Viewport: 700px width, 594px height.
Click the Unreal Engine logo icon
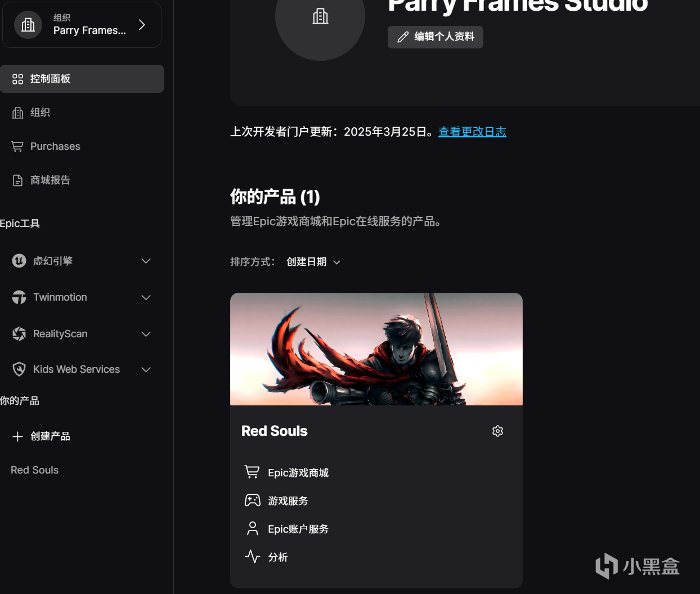click(19, 261)
